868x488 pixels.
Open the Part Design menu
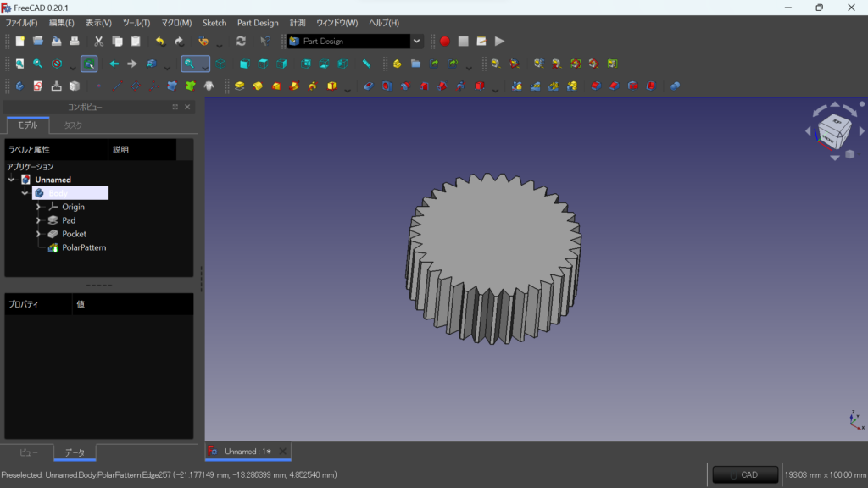coord(258,23)
